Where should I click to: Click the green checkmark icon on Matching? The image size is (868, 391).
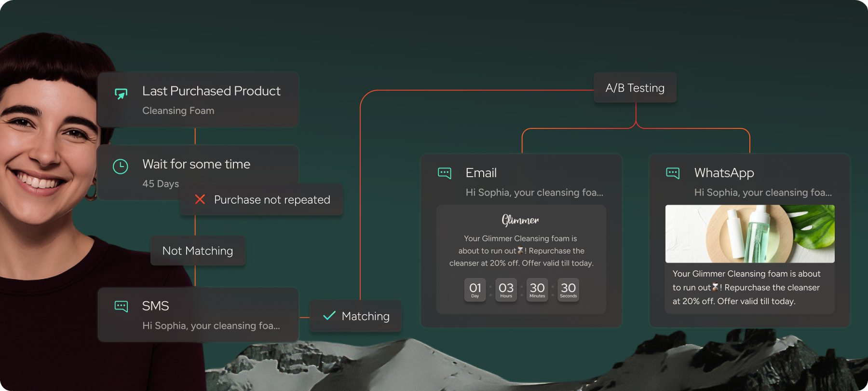coord(329,316)
